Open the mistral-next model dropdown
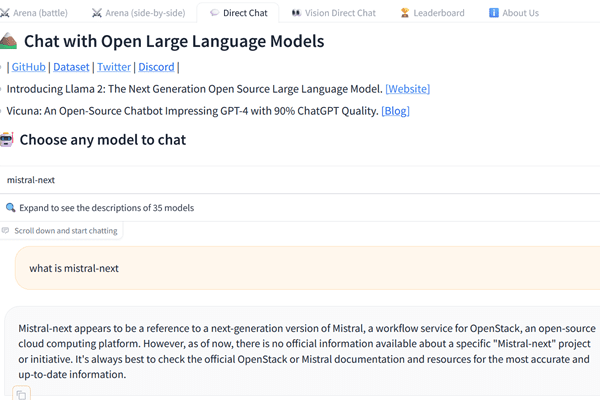Viewport: 600px width, 400px height. (300, 180)
